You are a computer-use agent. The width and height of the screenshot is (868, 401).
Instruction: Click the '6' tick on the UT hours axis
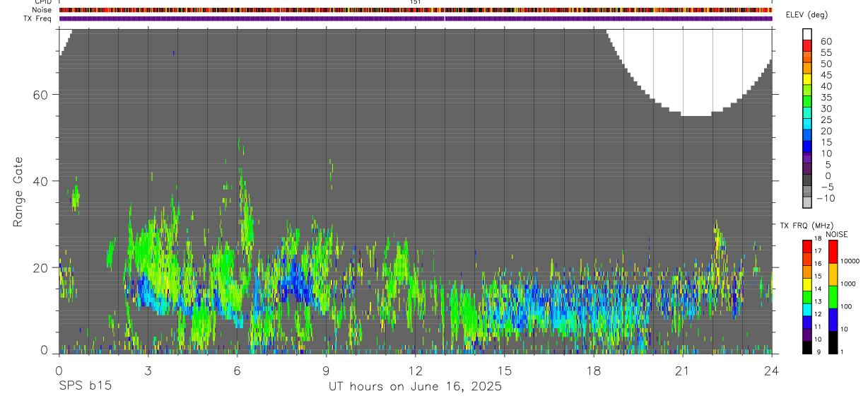[237, 370]
